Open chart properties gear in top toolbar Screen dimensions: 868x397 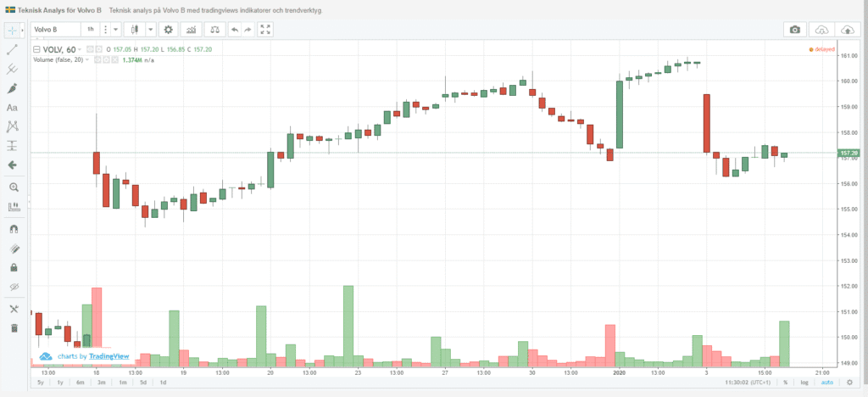tap(169, 30)
